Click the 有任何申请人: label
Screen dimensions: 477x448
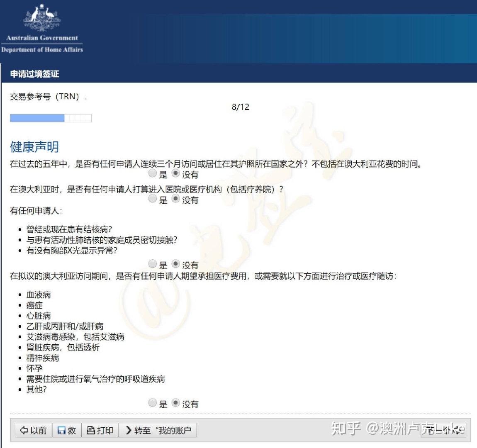(36, 210)
